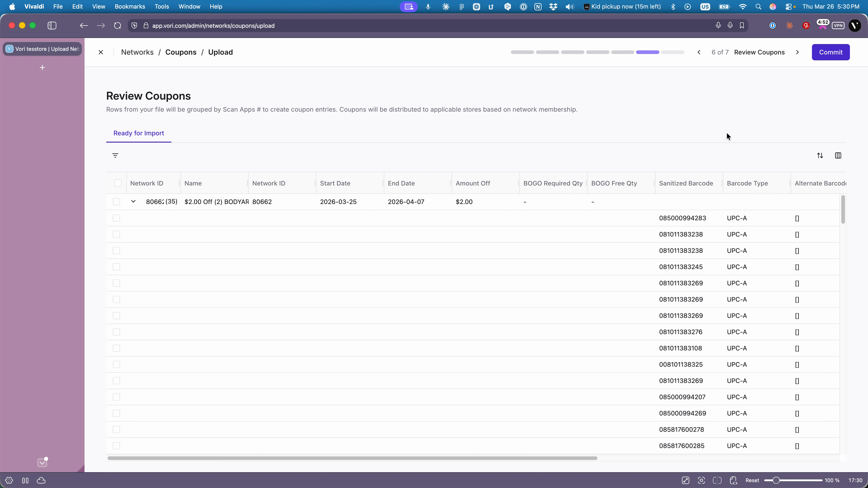Check the select-all header checkbox
868x488 pixels.
tap(118, 183)
